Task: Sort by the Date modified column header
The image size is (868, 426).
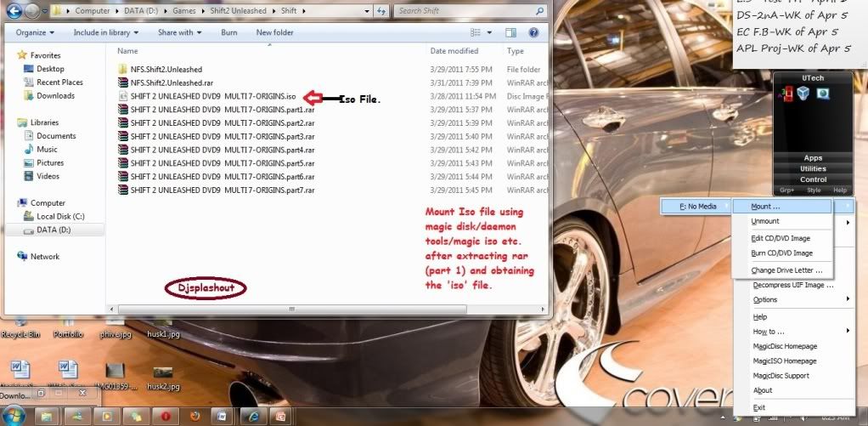Action: tap(454, 51)
